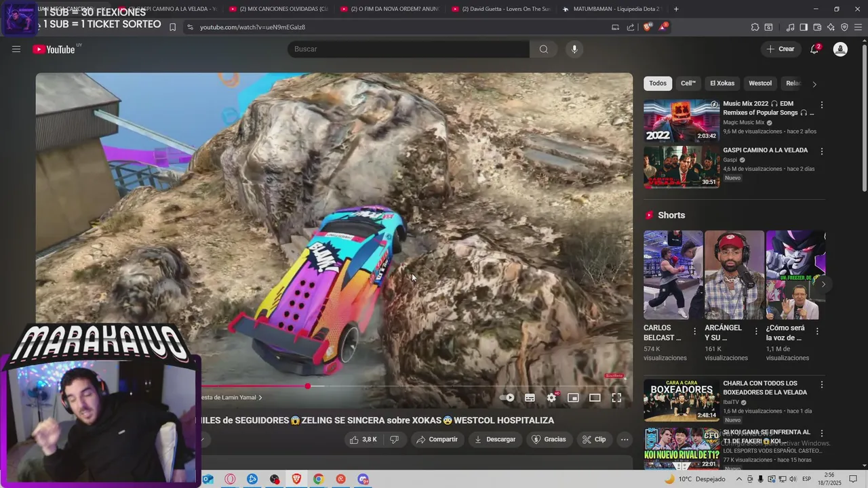Switch to O FIM DA NOVA ORDEM tab
868x488 pixels.
[389, 9]
